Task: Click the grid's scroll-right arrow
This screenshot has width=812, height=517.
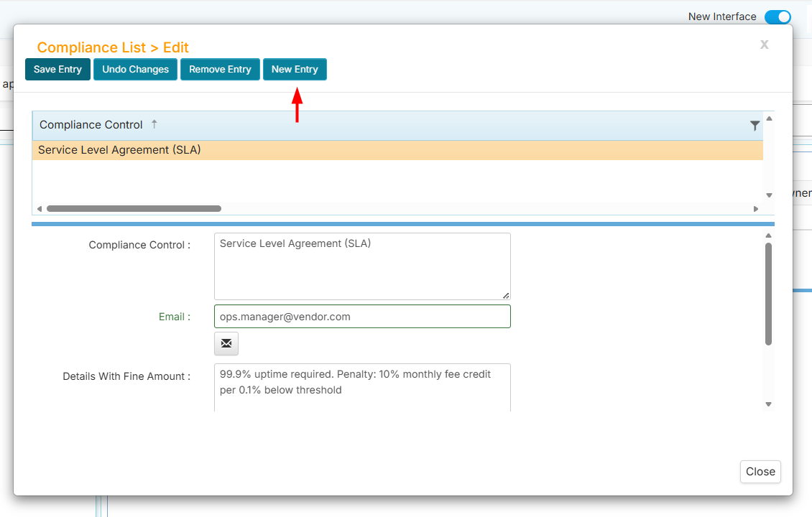Action: (756, 209)
